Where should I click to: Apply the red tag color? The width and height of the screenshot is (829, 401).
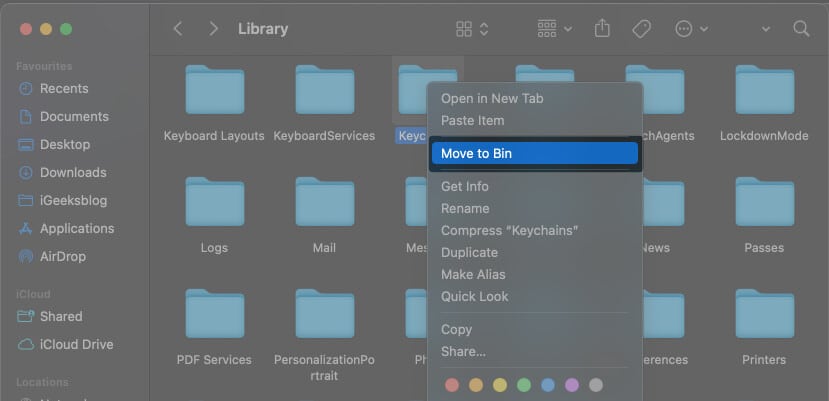click(x=452, y=385)
